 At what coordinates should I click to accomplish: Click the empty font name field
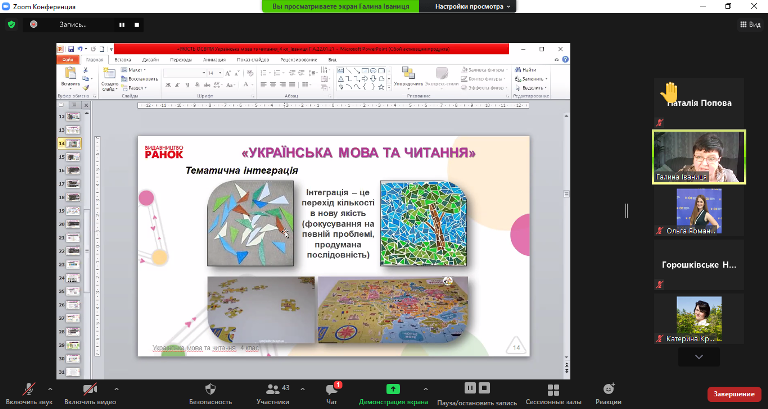[184, 73]
